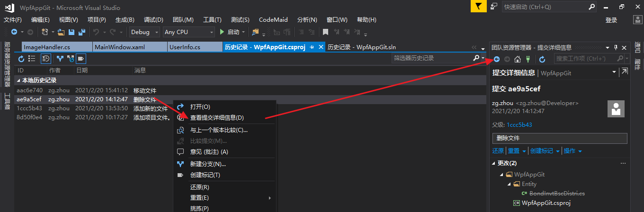Select New Branch (新建分支) context item
This screenshot has width=644, height=212.
coord(224,164)
